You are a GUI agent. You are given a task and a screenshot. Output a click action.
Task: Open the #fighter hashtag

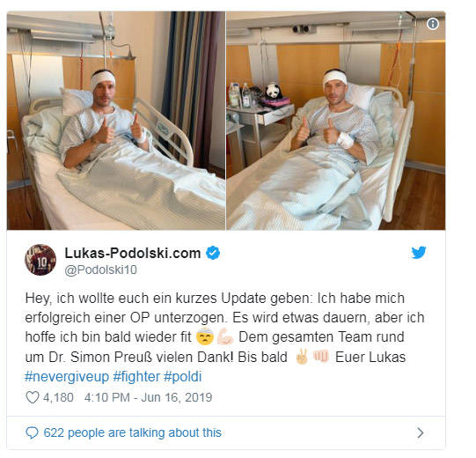(136, 377)
